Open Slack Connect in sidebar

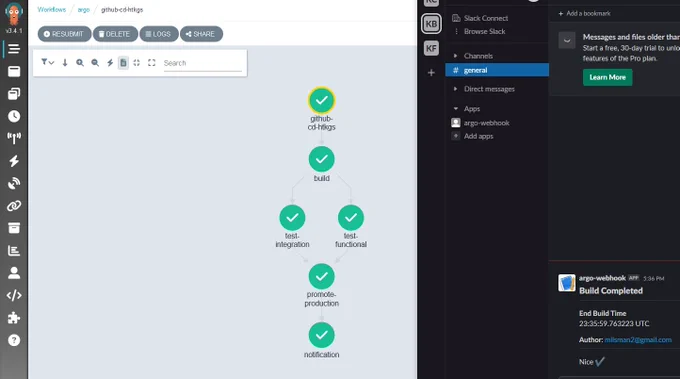pyautogui.click(x=486, y=18)
